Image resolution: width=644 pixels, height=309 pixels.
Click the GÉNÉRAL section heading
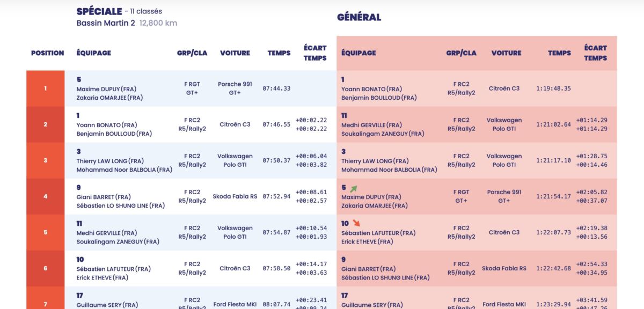click(x=359, y=17)
